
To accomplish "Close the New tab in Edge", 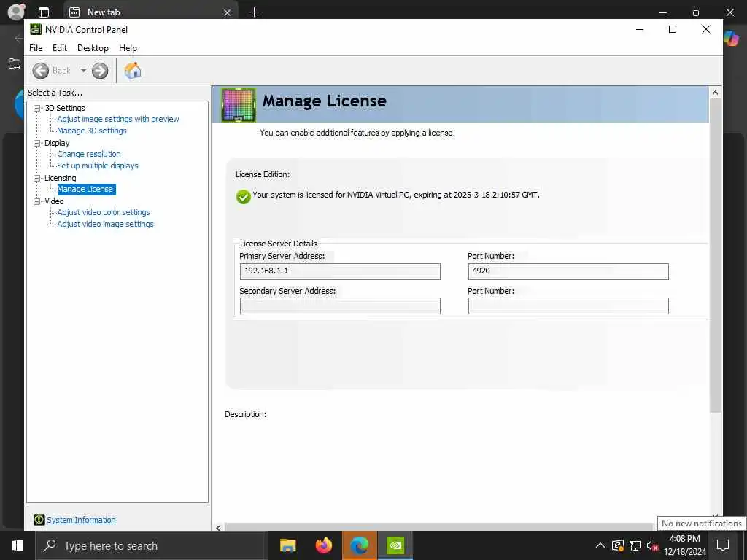I will pos(228,12).
